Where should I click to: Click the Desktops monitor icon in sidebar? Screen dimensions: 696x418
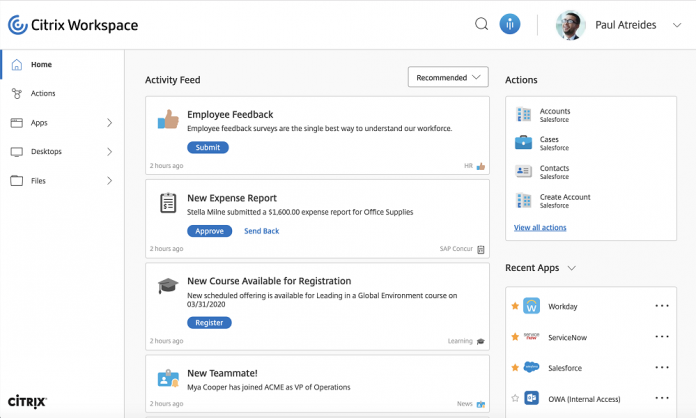pos(17,152)
